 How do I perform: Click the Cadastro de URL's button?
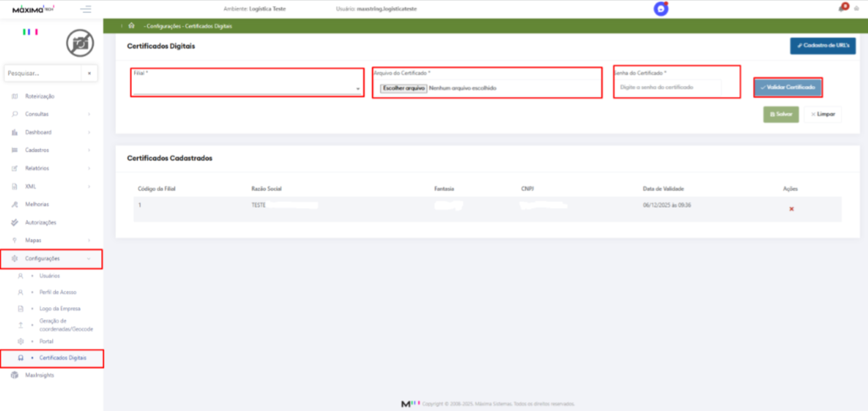[823, 45]
